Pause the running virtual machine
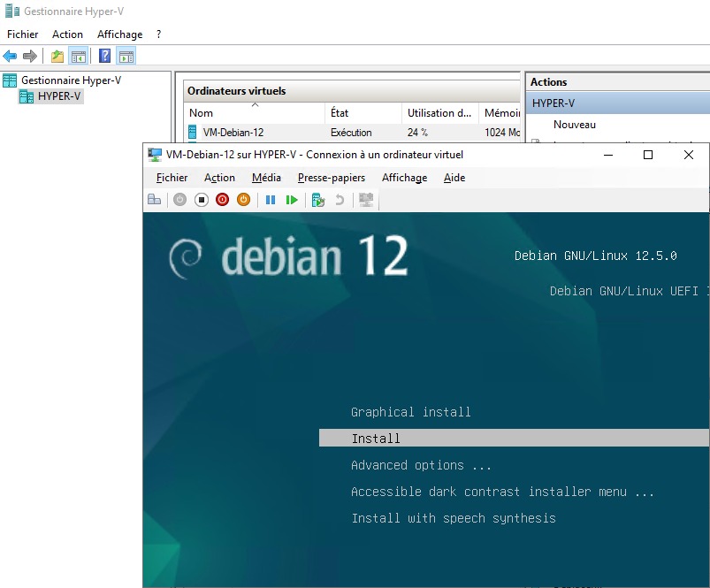 pos(271,199)
